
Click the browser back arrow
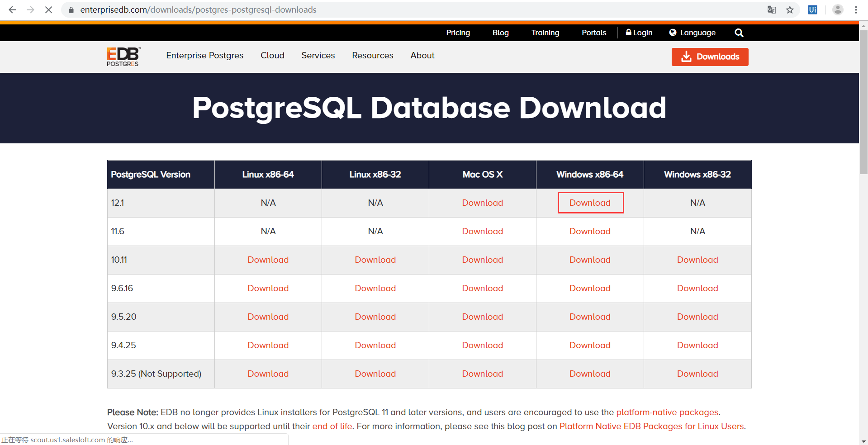(12, 9)
